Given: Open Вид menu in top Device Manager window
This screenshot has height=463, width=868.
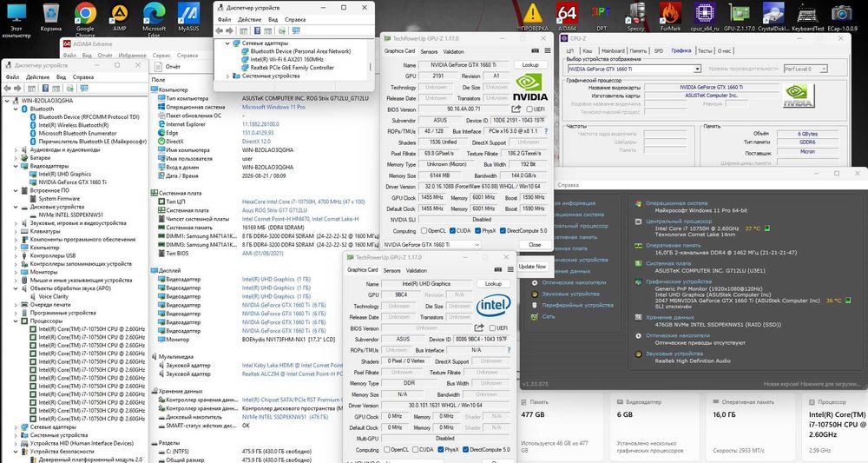Looking at the screenshot, I should point(273,19).
